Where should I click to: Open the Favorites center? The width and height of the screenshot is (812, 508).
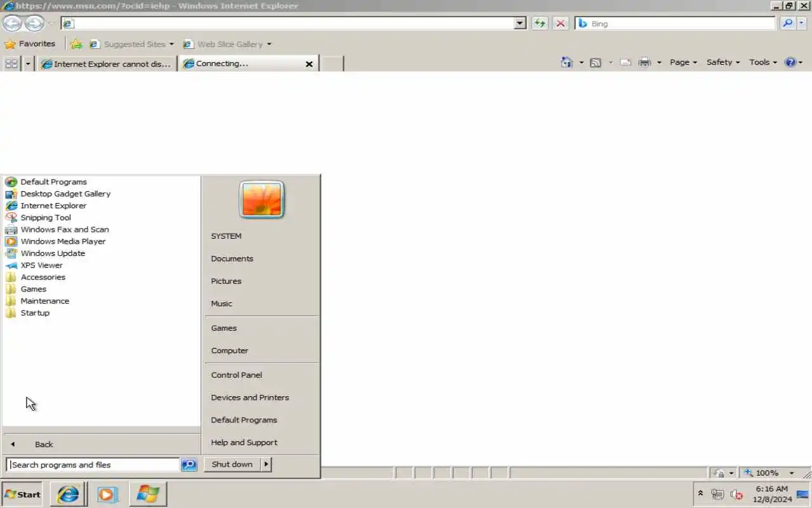click(x=30, y=44)
